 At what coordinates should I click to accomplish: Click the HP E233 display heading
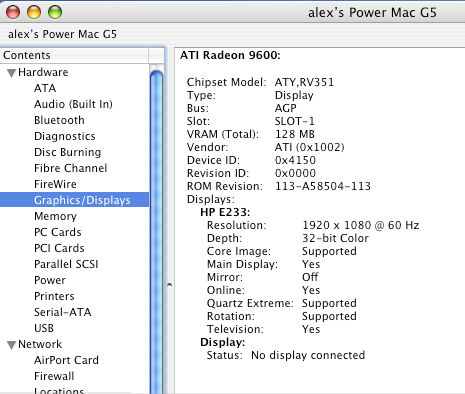[x=225, y=212]
